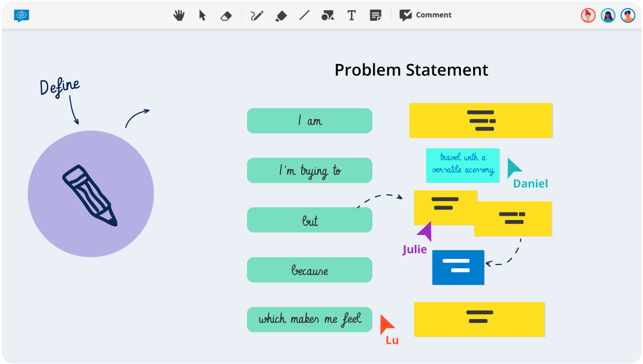Click the purple pencil circle
The height and width of the screenshot is (364, 643).
[91, 194]
